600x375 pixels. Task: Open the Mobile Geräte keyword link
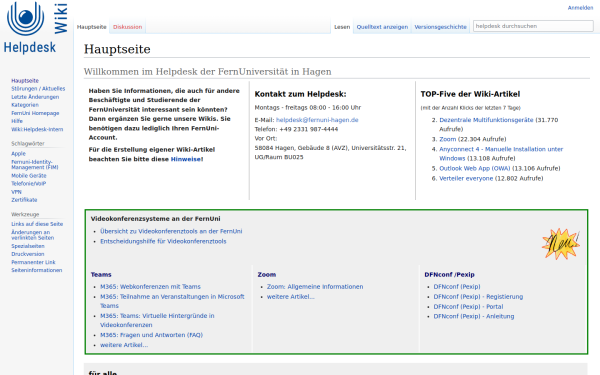(29, 176)
